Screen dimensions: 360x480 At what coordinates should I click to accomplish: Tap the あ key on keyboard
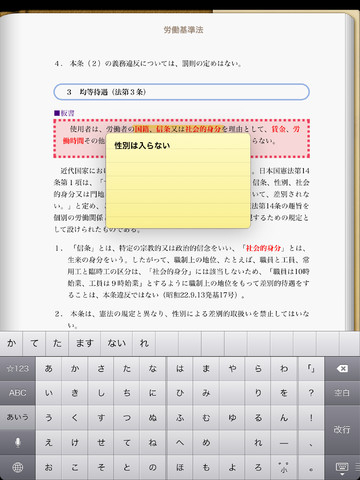click(x=49, y=368)
